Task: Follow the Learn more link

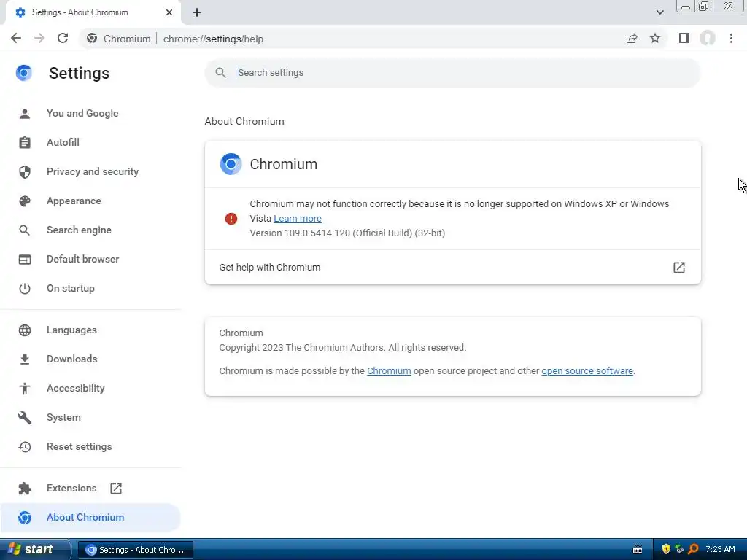Action: [x=298, y=219]
